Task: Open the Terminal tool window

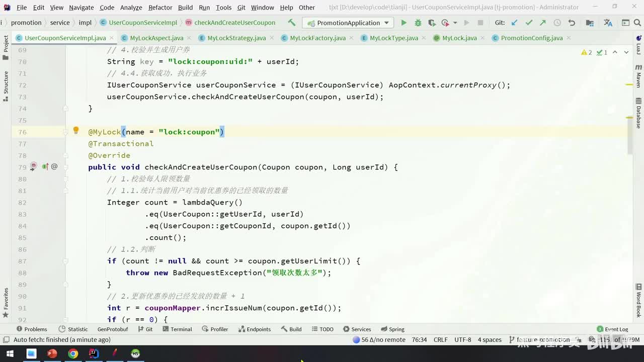Action: [177, 329]
